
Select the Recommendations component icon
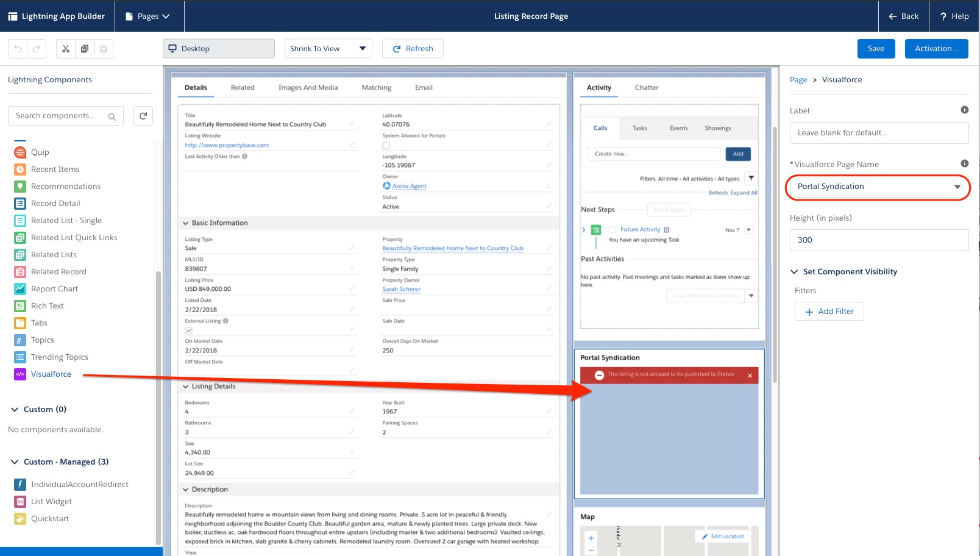(20, 187)
